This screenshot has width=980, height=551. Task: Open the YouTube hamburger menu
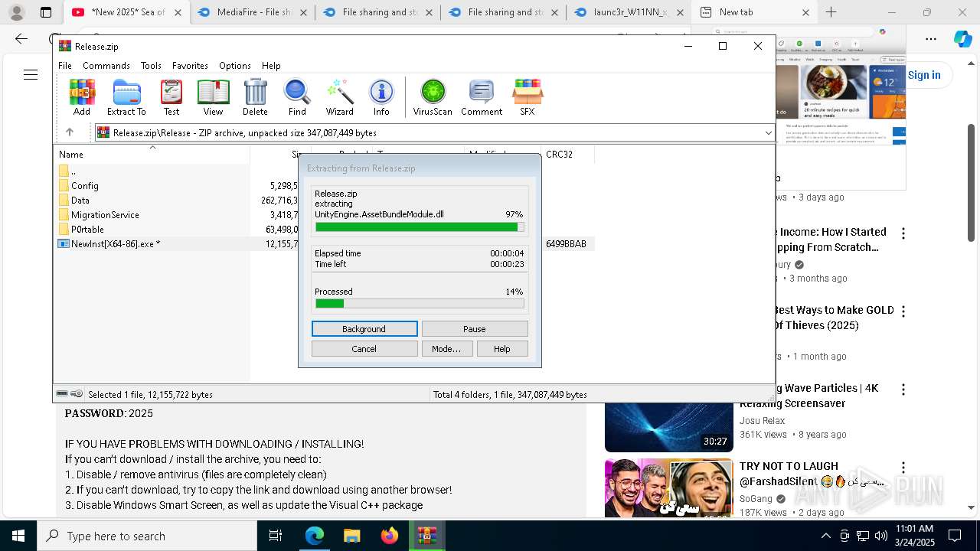click(31, 74)
